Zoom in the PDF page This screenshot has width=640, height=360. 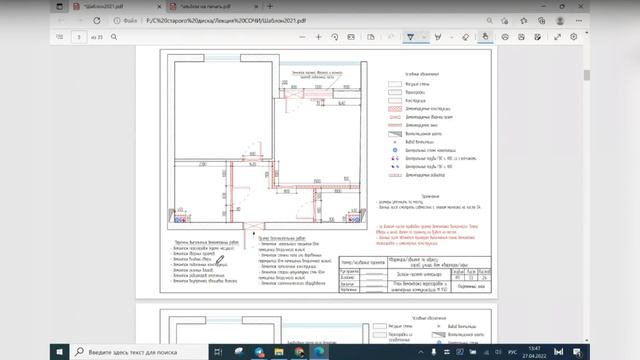click(x=319, y=37)
